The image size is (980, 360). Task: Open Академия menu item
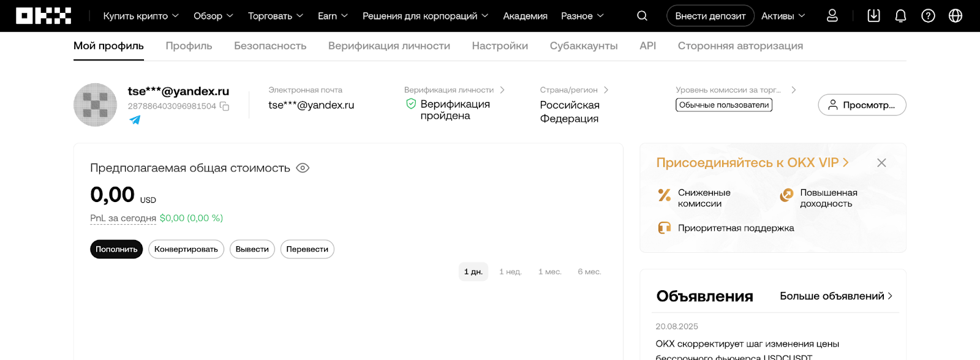(x=526, y=16)
